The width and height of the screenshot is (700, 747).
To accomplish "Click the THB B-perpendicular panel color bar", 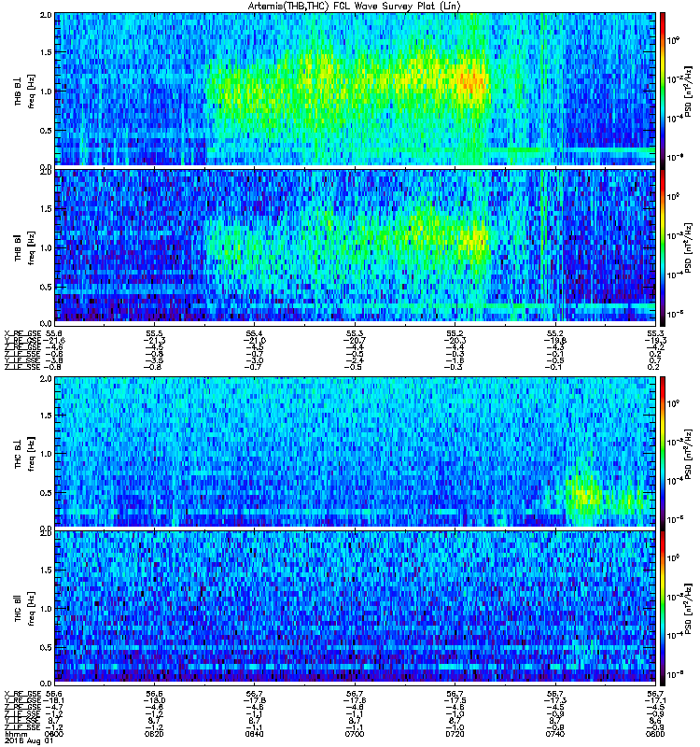I will pos(663,89).
